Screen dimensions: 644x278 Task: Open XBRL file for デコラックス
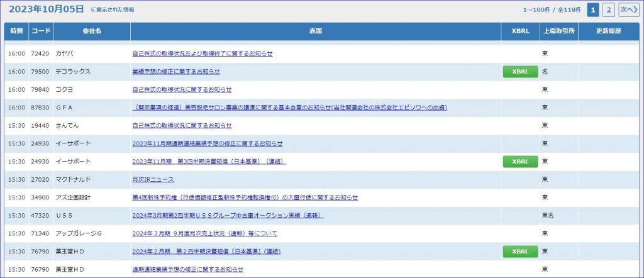(x=520, y=72)
